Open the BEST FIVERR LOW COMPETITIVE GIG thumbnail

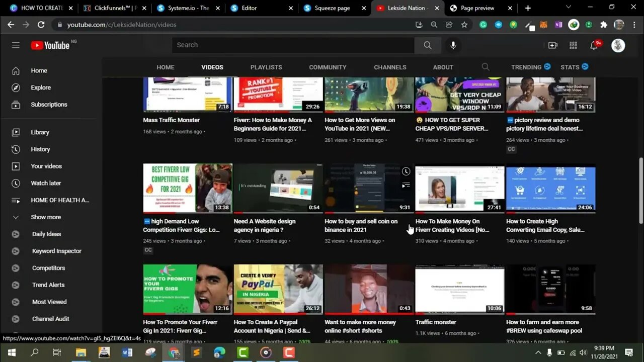pyautogui.click(x=188, y=188)
